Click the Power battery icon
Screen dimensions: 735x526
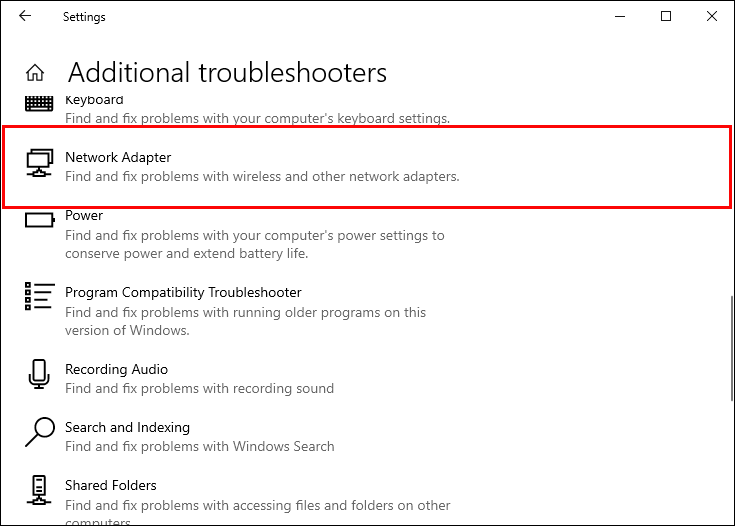pyautogui.click(x=39, y=220)
